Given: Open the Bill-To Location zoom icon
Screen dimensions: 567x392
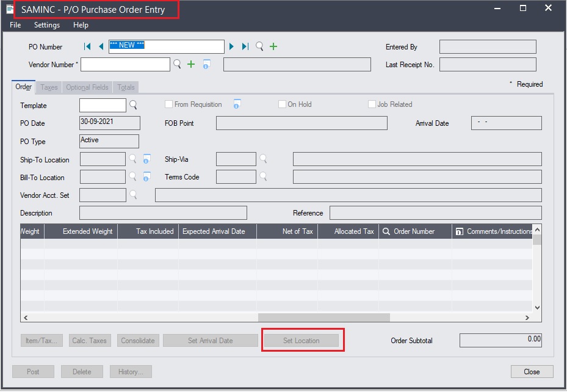Looking at the screenshot, I should coord(146,176).
